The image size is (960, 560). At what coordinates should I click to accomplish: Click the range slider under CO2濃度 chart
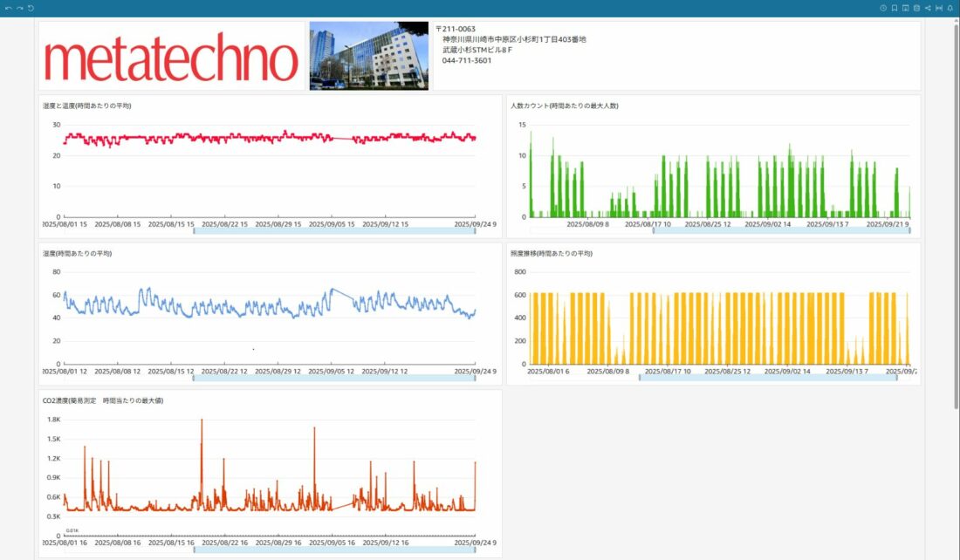[333, 550]
